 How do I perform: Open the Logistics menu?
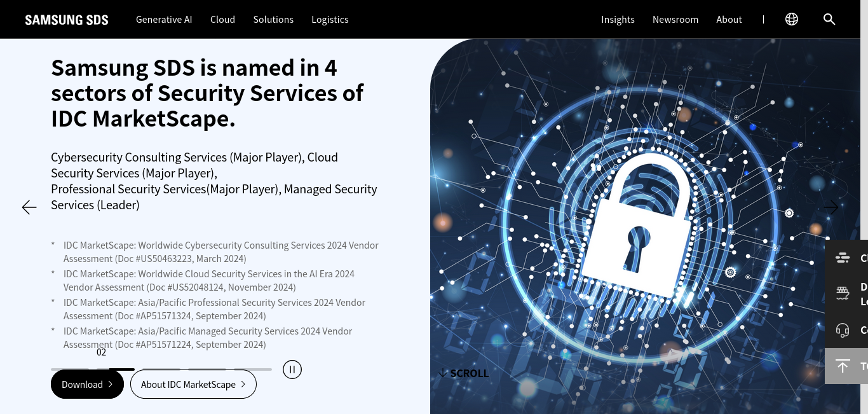[330, 20]
